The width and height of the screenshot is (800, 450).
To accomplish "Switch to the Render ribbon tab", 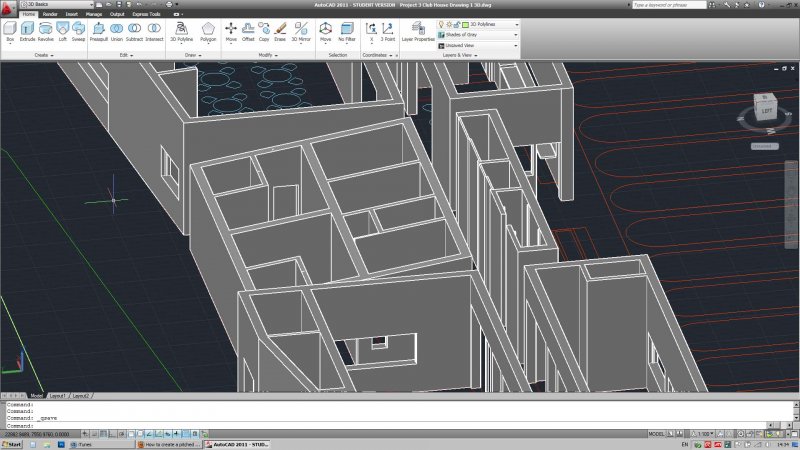I will (49, 15).
